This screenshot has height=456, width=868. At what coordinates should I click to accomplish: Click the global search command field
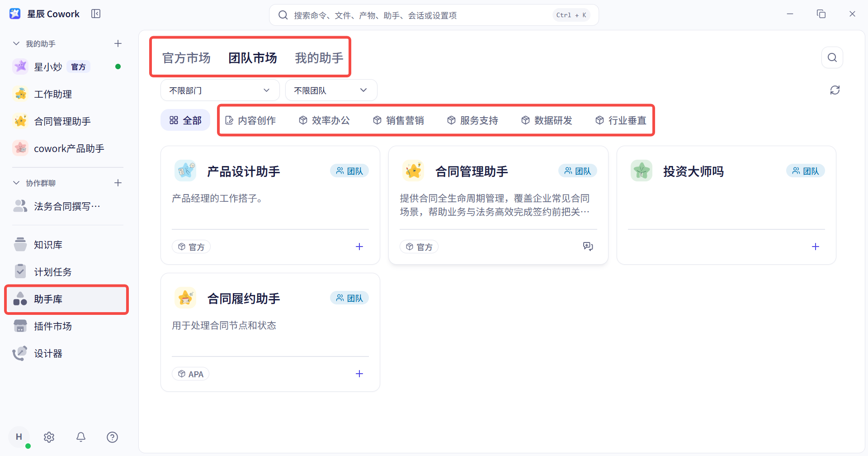(434, 15)
